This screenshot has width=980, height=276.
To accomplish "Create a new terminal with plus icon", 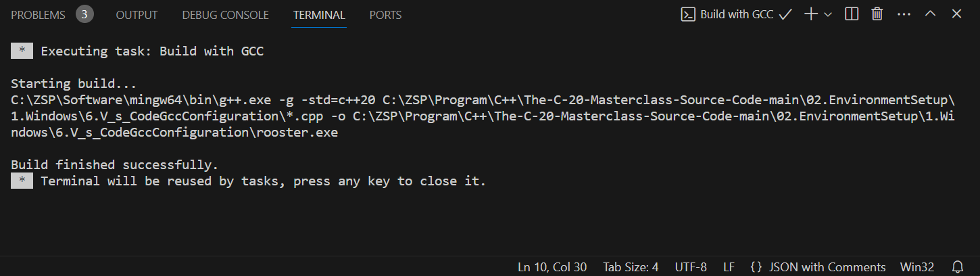I will 811,14.
